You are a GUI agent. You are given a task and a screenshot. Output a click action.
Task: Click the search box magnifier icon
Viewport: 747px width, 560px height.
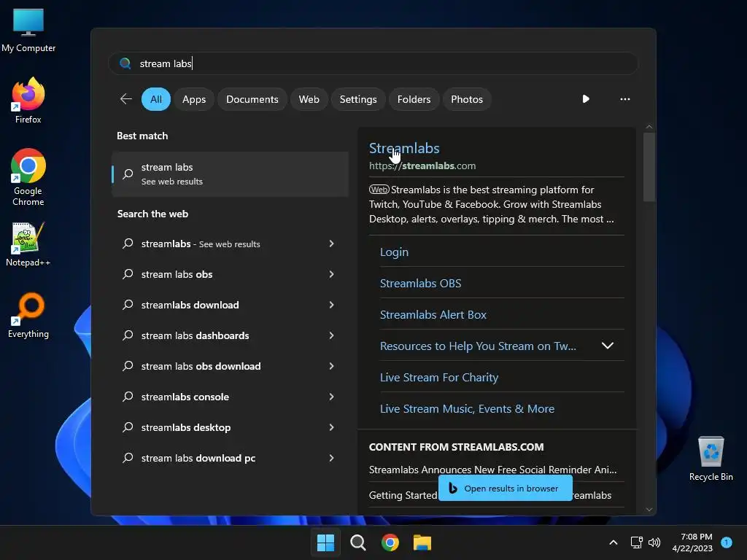[125, 63]
